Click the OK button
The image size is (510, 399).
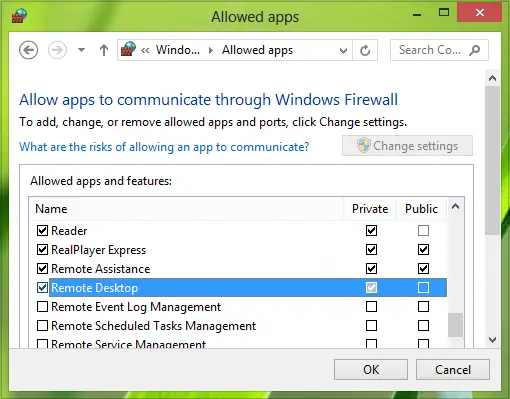click(x=371, y=369)
